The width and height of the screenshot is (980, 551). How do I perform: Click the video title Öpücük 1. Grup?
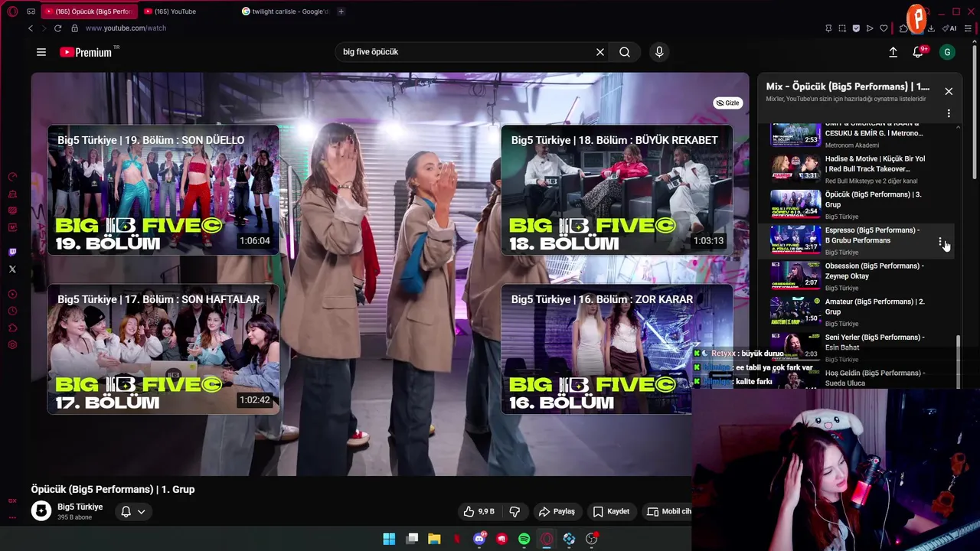point(113,489)
